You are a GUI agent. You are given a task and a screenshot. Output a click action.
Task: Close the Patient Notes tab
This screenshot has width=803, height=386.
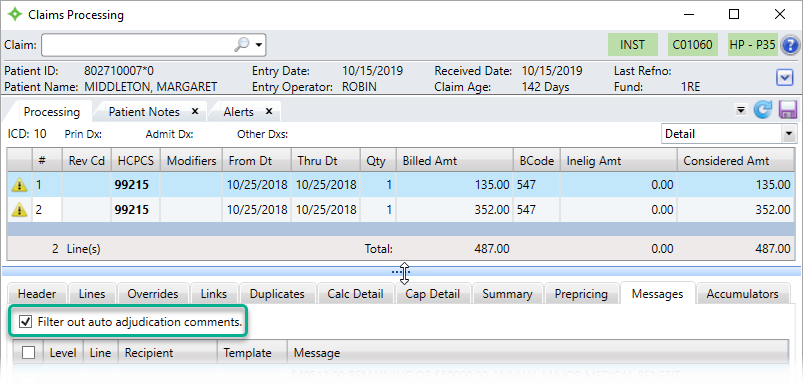(x=195, y=112)
